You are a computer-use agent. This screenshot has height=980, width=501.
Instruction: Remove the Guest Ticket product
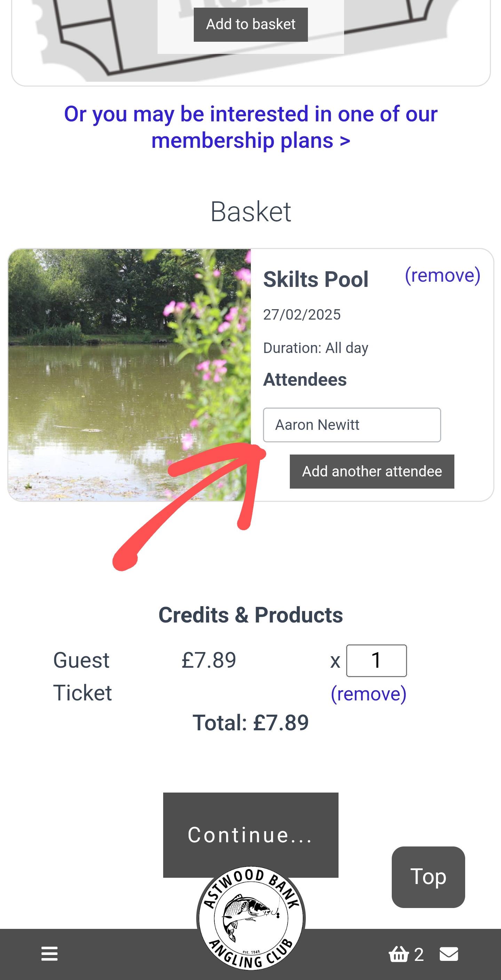click(368, 693)
